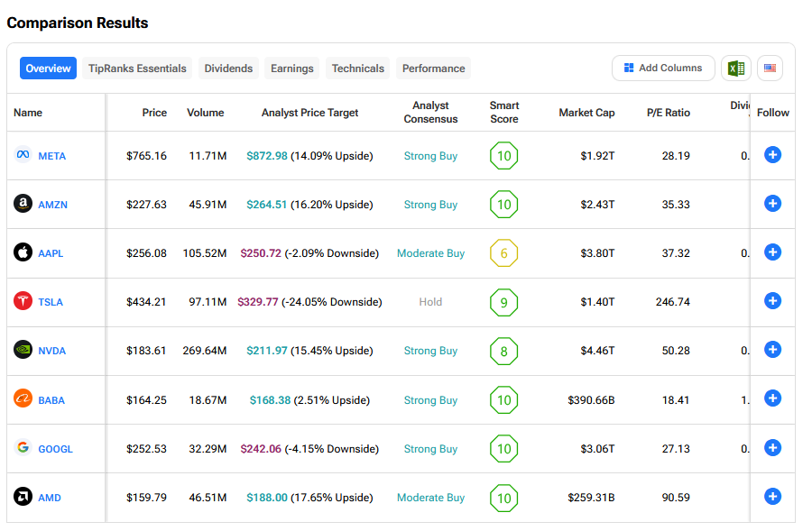The image size is (812, 531).
Task: Click the Meta company logo icon
Action: coord(23,155)
